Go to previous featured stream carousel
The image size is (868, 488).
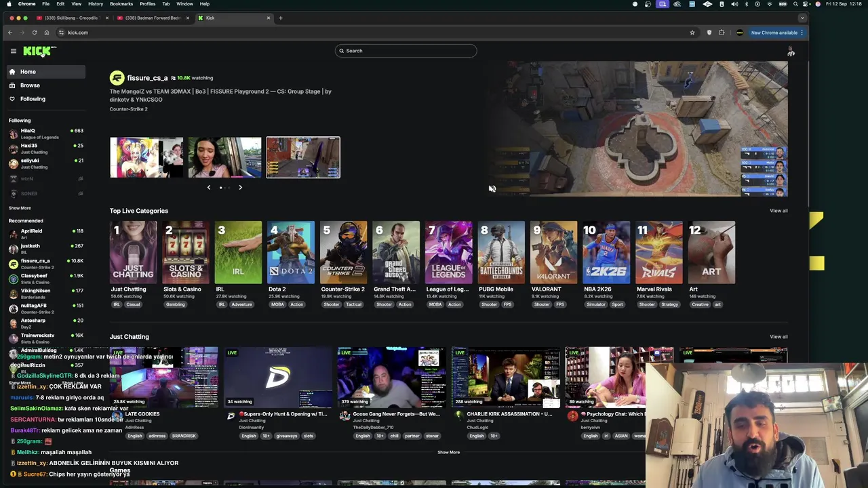(209, 188)
